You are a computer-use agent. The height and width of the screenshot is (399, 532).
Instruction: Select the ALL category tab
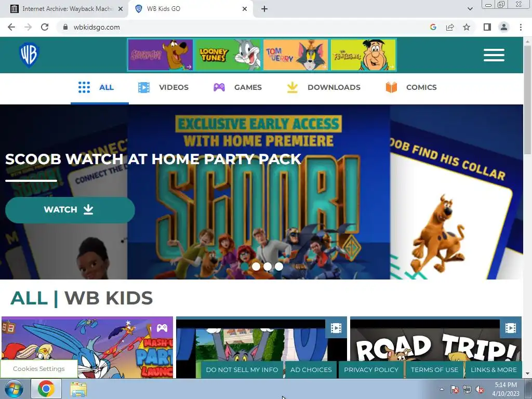coord(99,87)
